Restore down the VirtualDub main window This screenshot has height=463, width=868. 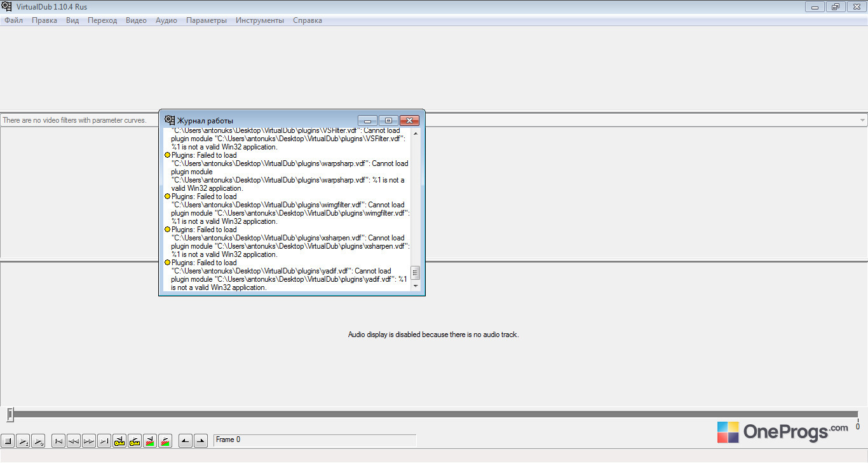coord(836,6)
